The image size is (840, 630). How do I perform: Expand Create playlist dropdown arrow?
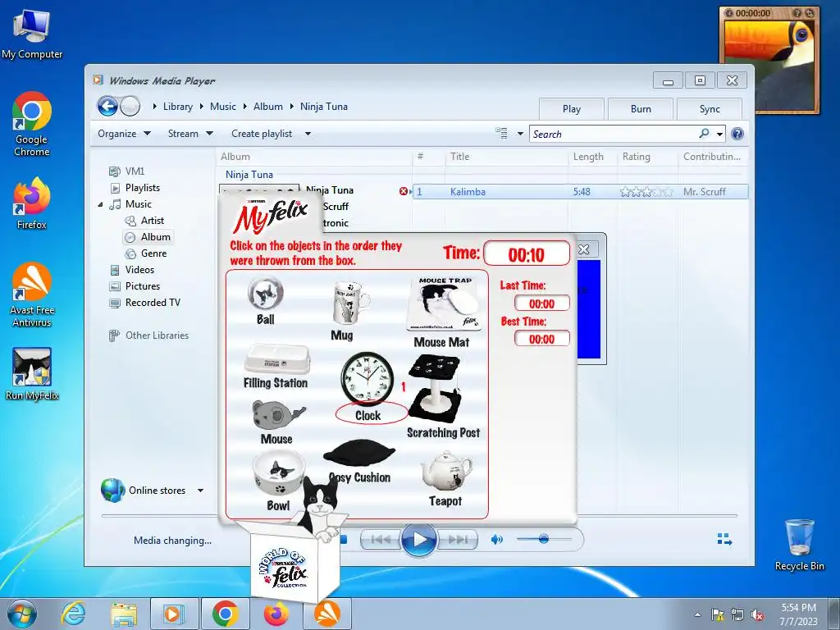tap(308, 134)
